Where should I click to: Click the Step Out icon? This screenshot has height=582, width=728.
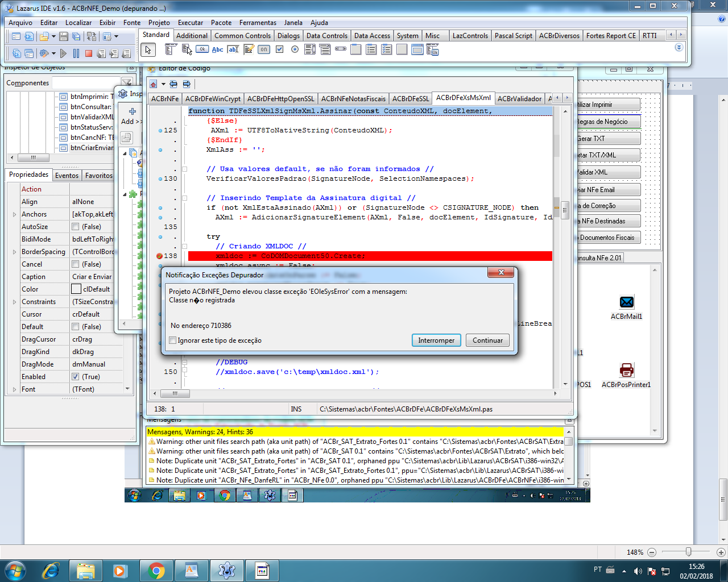(126, 53)
